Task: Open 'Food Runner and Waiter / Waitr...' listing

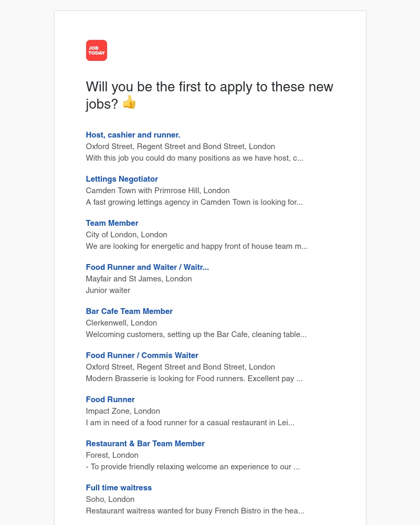Action: click(148, 267)
